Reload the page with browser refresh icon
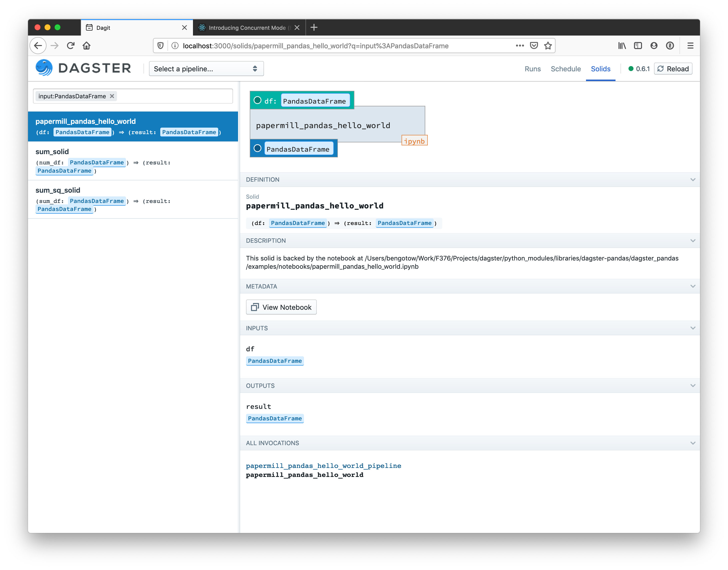 click(71, 46)
